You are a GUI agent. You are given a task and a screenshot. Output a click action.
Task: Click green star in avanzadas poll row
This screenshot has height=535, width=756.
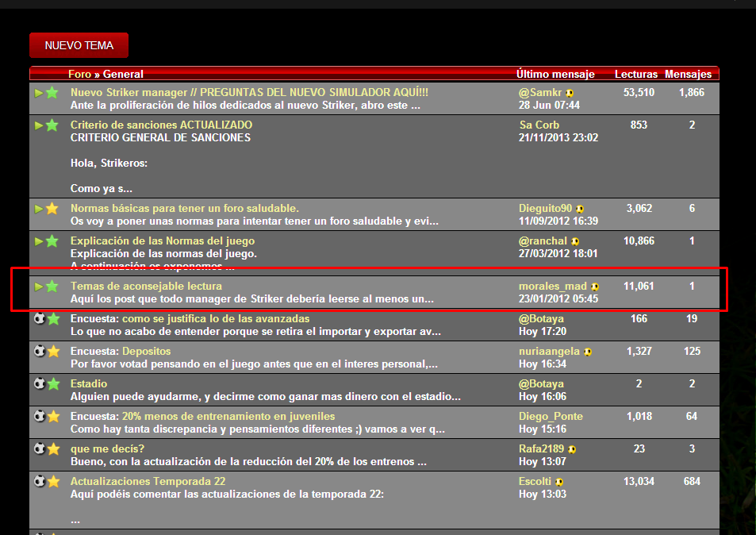[54, 318]
